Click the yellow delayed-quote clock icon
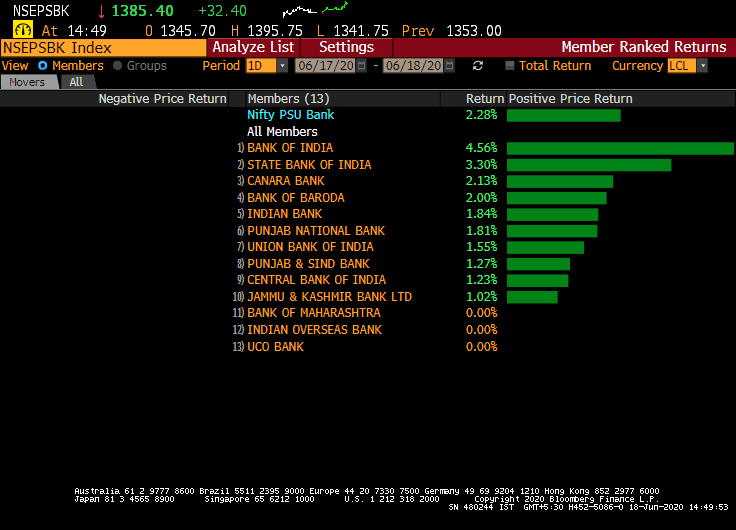The image size is (736, 530). 21,30
